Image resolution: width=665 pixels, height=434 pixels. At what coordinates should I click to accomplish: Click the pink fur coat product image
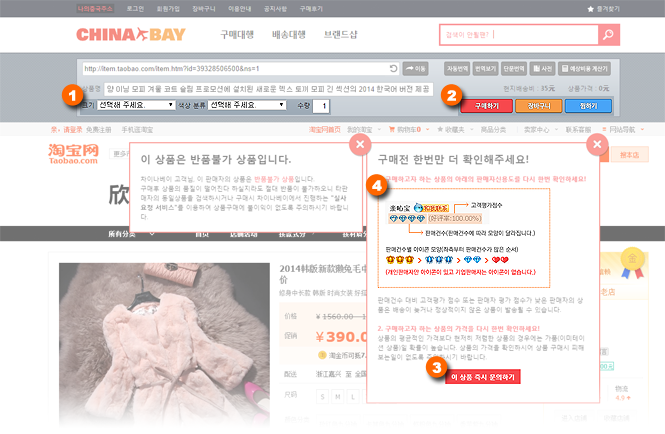coord(164,344)
